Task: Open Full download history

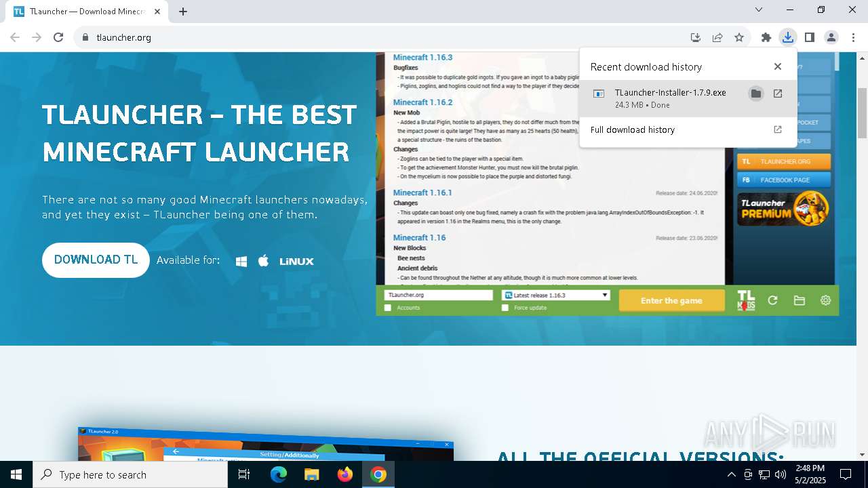Action: coord(688,129)
